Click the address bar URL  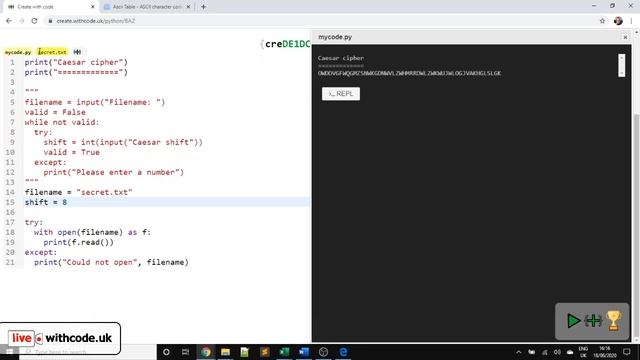(x=96, y=21)
